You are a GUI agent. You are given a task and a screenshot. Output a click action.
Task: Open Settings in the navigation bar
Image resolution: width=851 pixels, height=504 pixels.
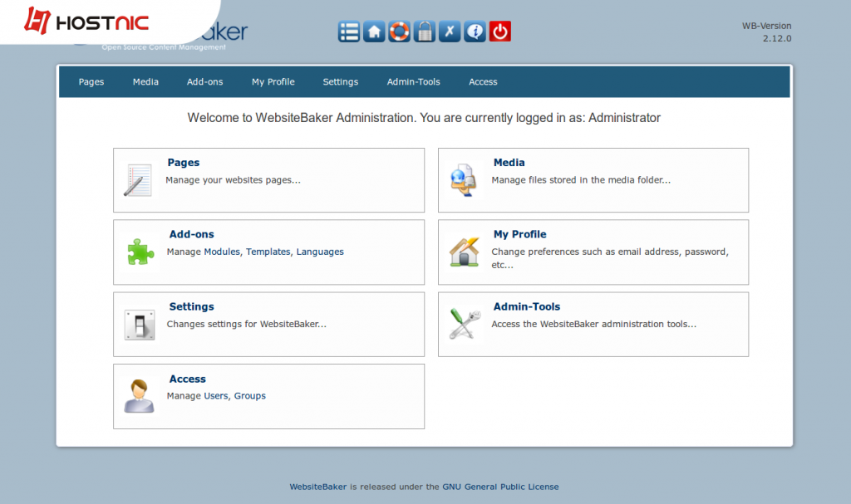click(340, 82)
